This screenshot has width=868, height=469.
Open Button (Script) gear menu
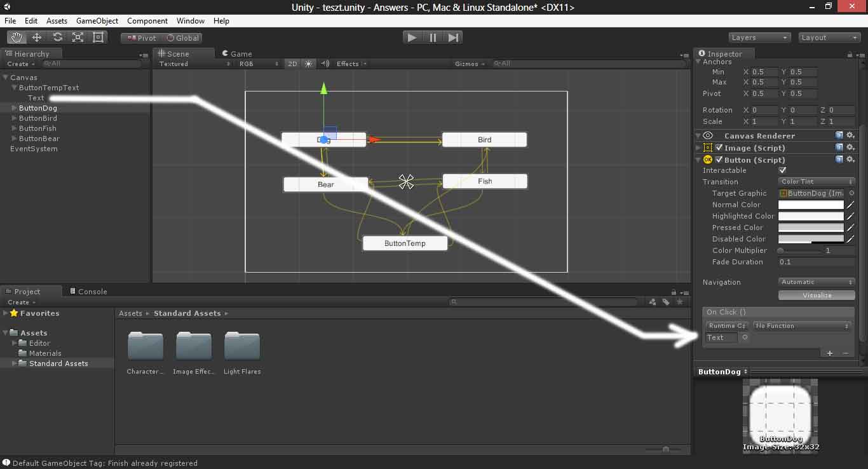click(x=850, y=160)
